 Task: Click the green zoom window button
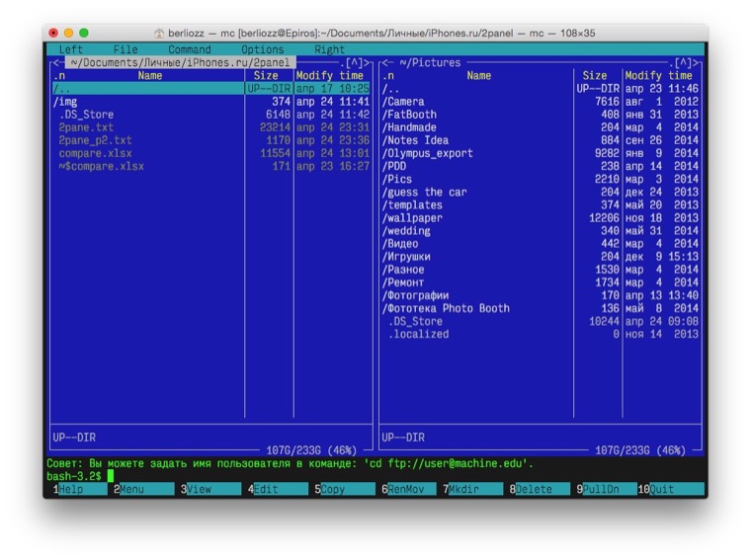[84, 33]
